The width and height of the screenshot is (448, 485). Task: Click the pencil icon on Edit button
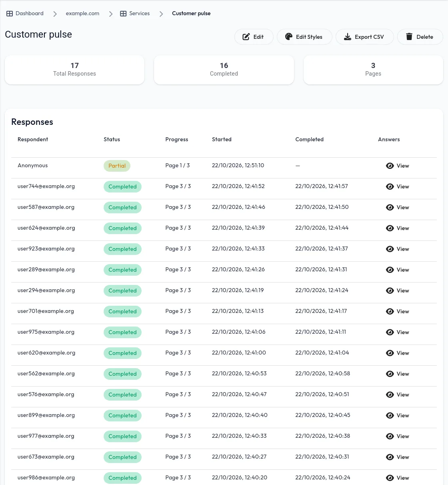246,37
